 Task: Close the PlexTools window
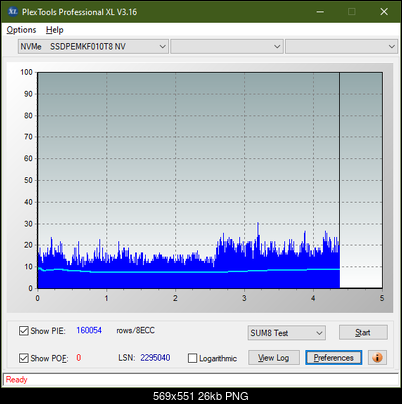384,12
